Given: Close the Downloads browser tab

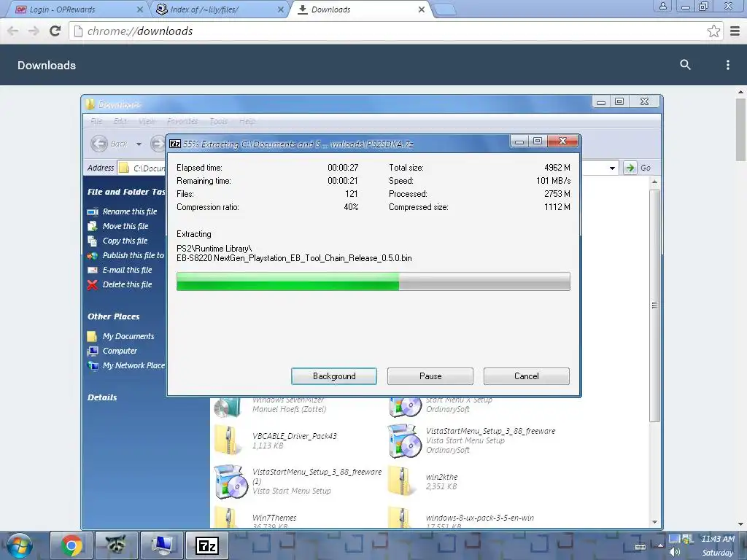Looking at the screenshot, I should (421, 9).
